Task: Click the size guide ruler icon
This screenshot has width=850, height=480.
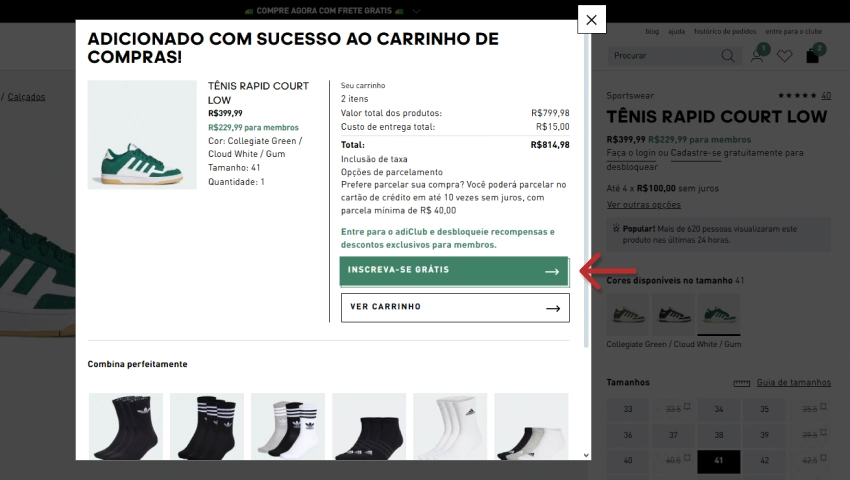Action: click(x=741, y=383)
